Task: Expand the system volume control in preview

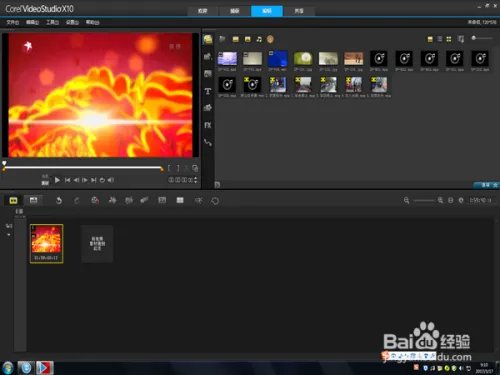Action: point(111,180)
